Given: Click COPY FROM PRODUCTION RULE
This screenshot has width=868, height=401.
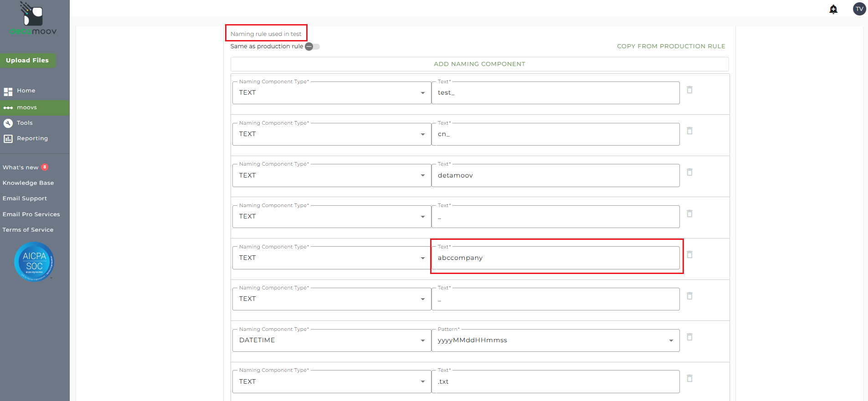Looking at the screenshot, I should point(671,46).
